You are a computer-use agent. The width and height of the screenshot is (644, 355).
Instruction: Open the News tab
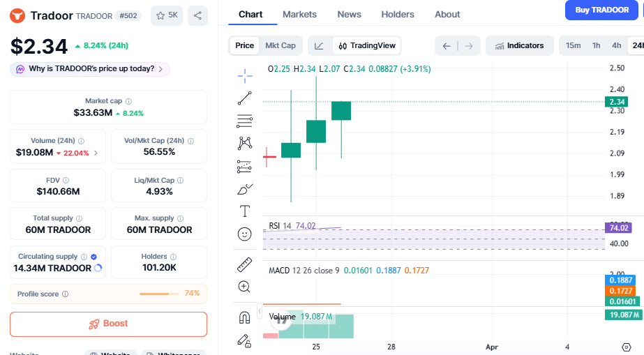349,15
